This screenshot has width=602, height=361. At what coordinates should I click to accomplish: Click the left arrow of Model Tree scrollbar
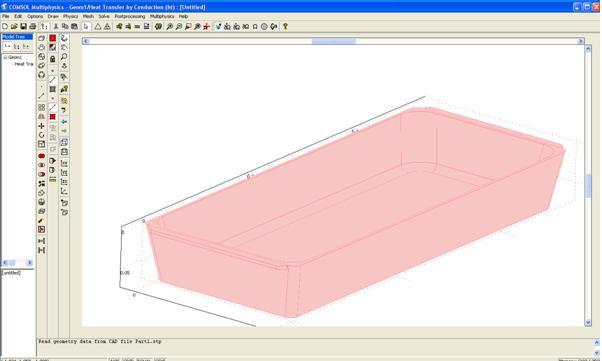[x=5, y=263]
